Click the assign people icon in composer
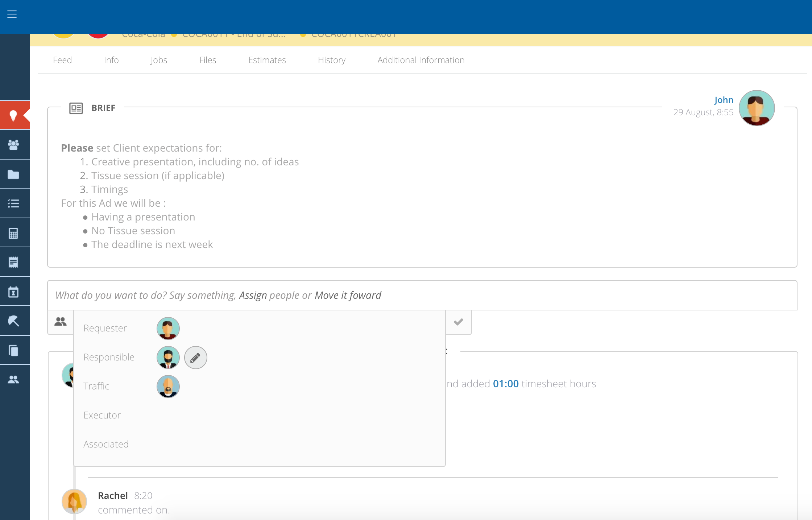Screen dimensions: 812x520 point(61,322)
